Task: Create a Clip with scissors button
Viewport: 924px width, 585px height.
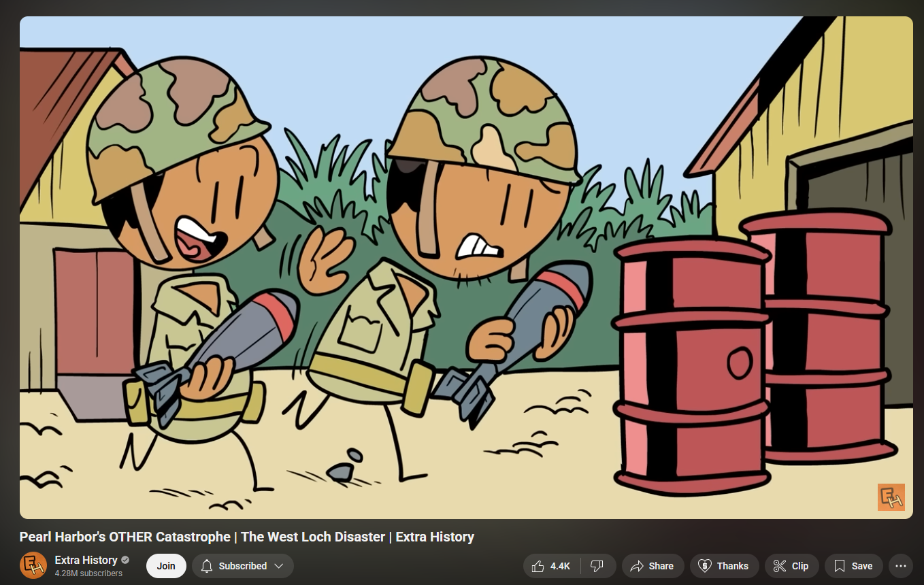Action: pos(792,566)
